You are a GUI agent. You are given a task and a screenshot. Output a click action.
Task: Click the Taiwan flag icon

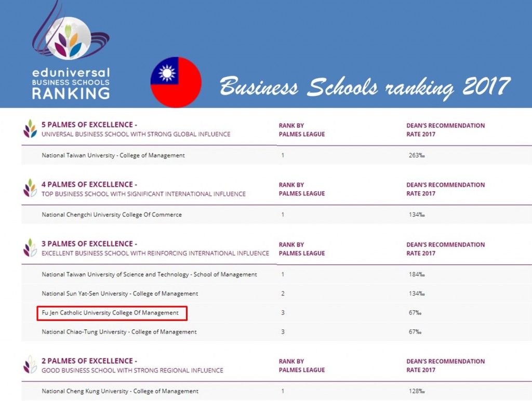[x=176, y=82]
